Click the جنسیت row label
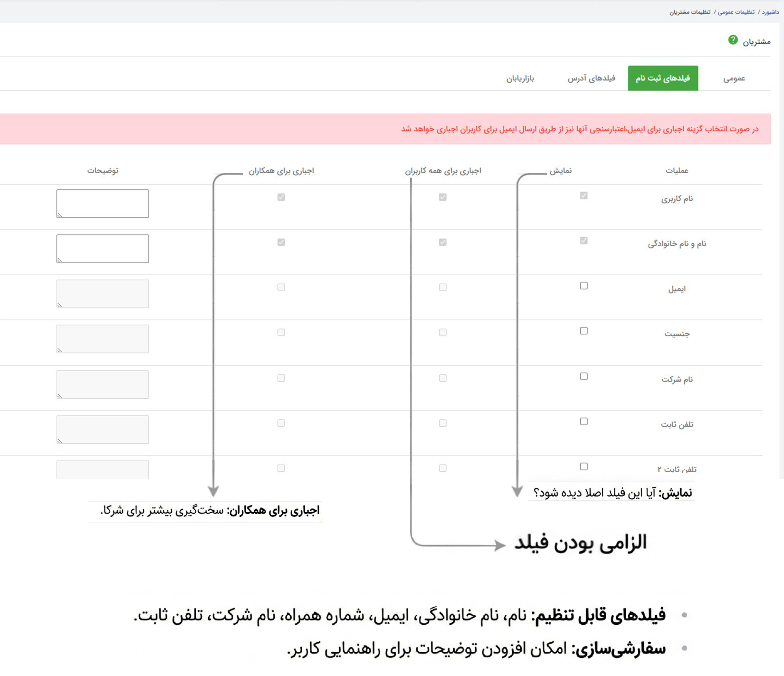This screenshot has width=784, height=676. coord(677,334)
